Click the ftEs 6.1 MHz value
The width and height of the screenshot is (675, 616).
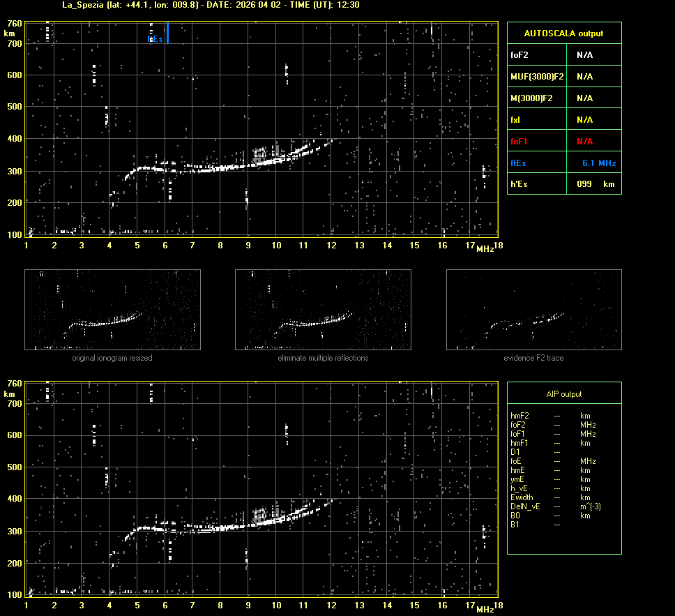point(598,163)
